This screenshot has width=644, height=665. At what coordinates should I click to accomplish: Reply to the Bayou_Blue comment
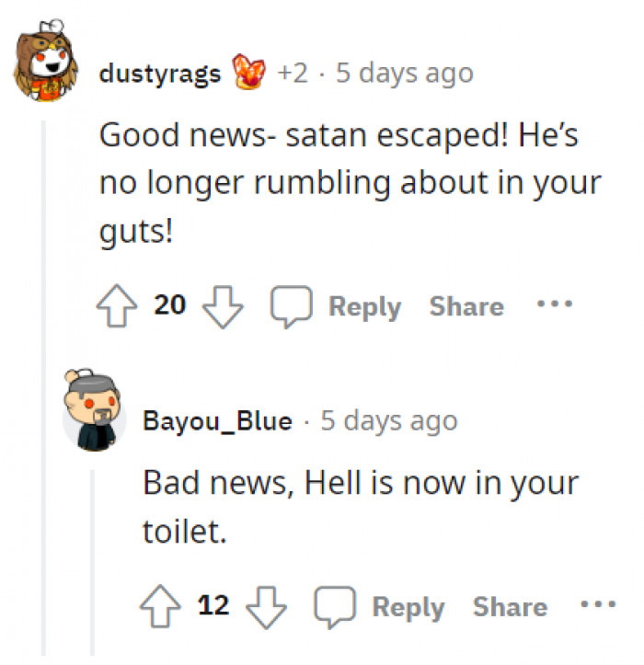click(x=408, y=607)
